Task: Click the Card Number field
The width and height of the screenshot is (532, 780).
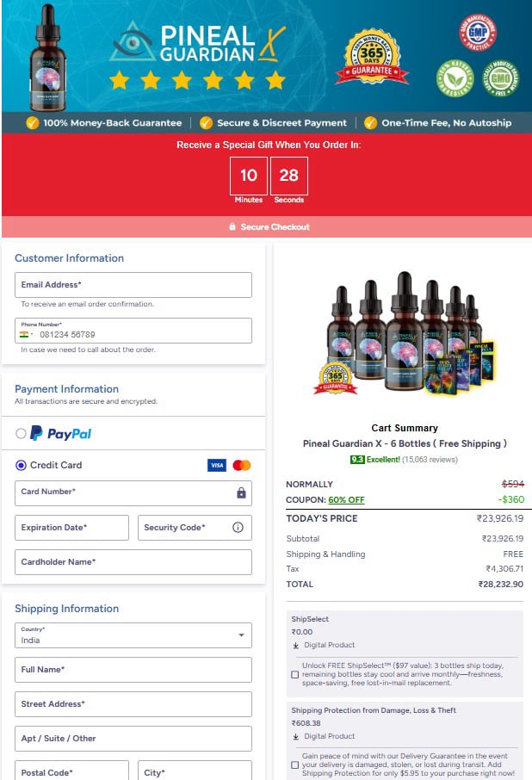Action: point(133,493)
